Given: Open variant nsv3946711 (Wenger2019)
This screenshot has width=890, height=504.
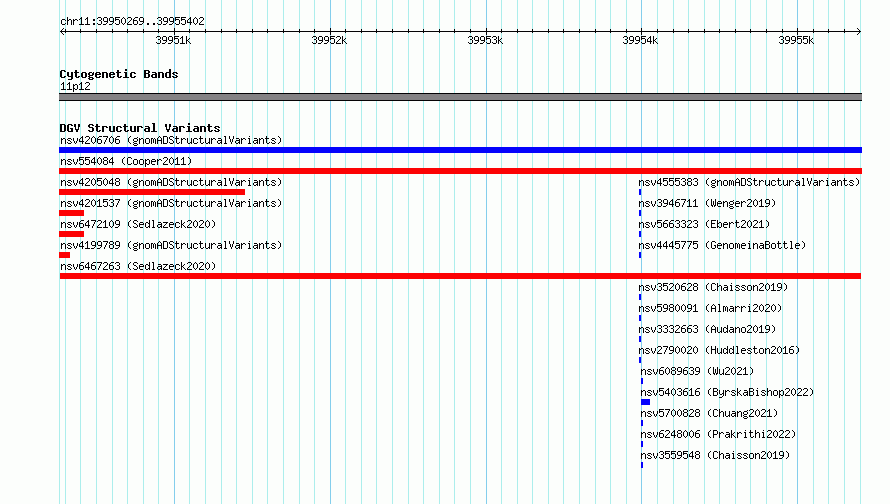Looking at the screenshot, I should [707, 203].
